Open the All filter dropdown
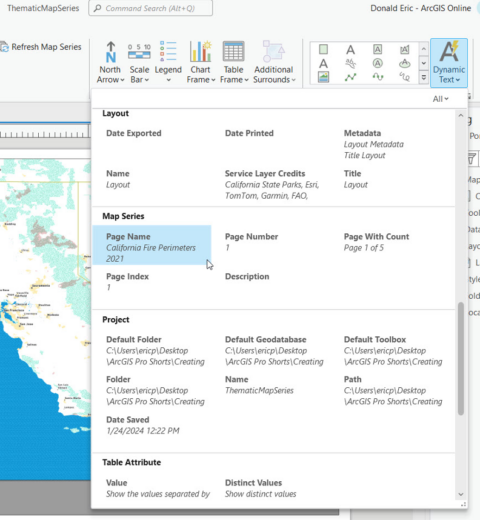 (440, 99)
